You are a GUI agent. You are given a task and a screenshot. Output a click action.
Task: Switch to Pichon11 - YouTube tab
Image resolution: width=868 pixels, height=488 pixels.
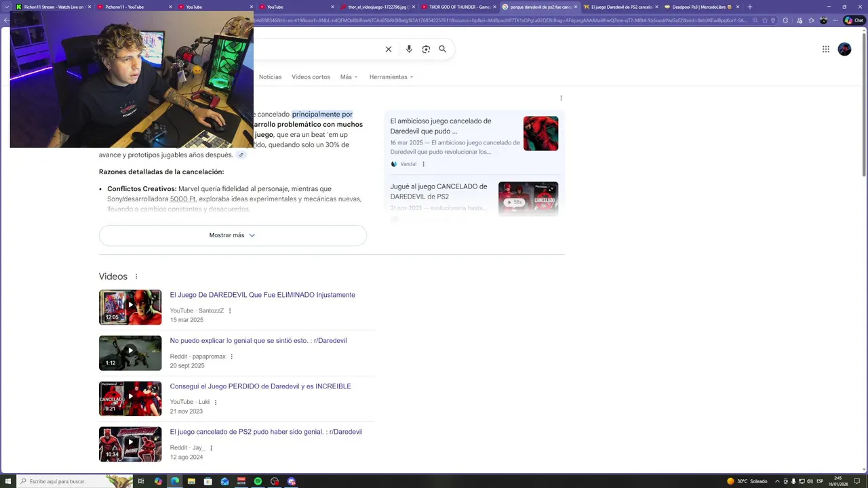pos(134,7)
